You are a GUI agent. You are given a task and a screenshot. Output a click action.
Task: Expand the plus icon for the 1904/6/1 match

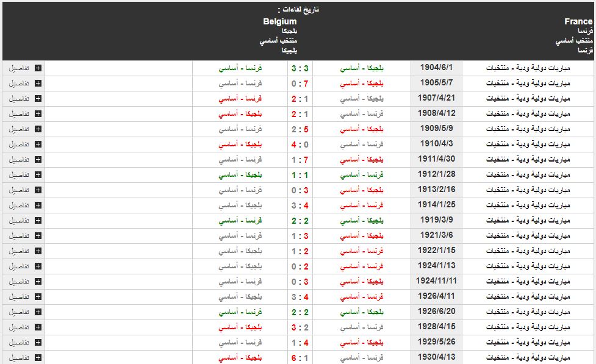(38, 68)
